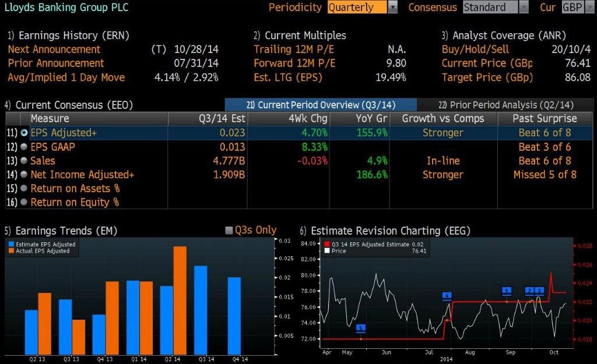Image resolution: width=597 pixels, height=364 pixels.
Task: Switch to Current Period Overview (Q3/14) tab
Action: point(321,105)
